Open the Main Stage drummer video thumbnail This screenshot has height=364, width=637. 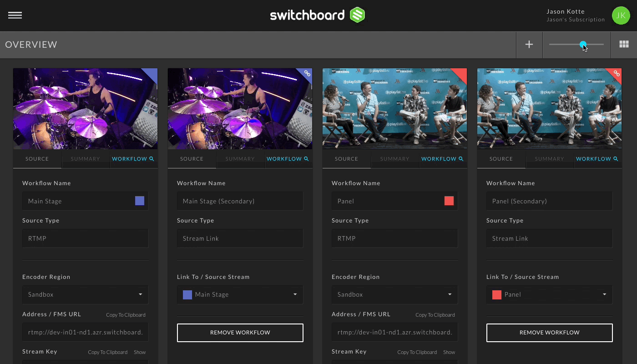tap(86, 109)
